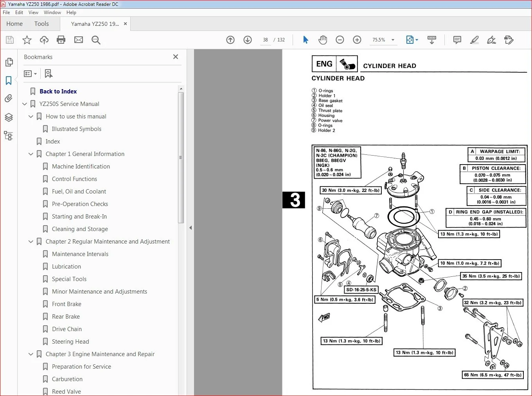Collapse navigation pane with side arrow
This screenshot has width=532, height=396.
click(191, 228)
